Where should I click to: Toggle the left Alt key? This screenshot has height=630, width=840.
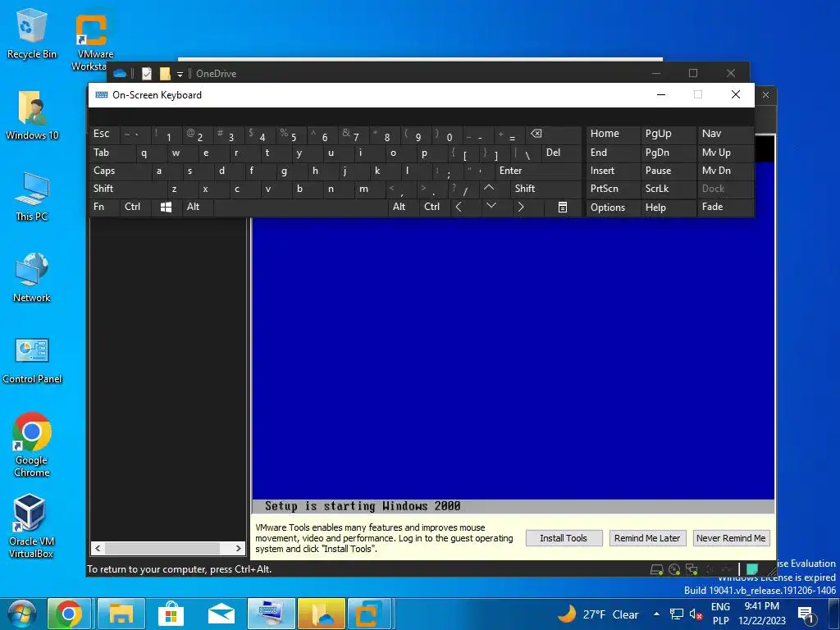coord(197,207)
